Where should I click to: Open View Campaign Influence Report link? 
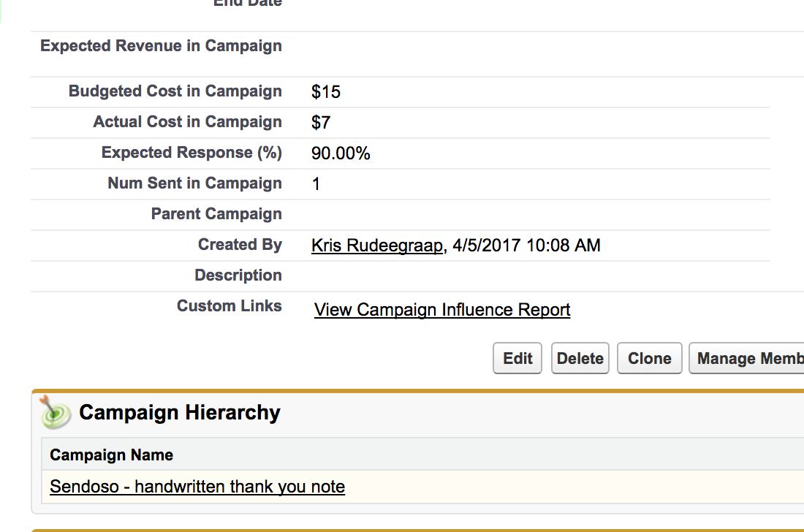click(442, 310)
